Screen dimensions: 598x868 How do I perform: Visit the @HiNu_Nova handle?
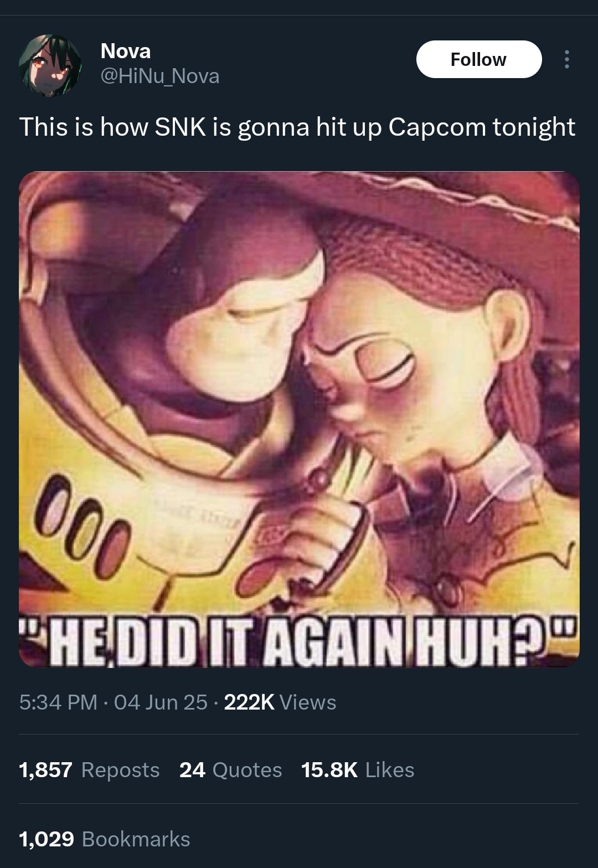(x=160, y=76)
